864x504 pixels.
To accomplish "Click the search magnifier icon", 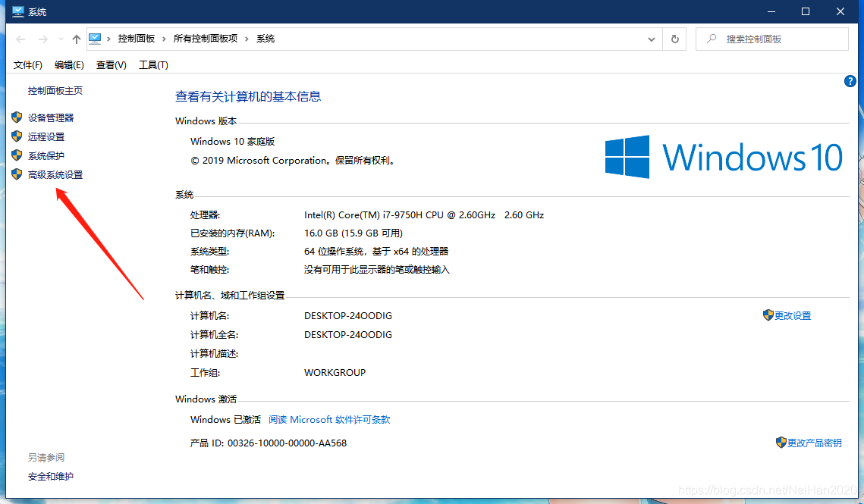I will [x=712, y=39].
